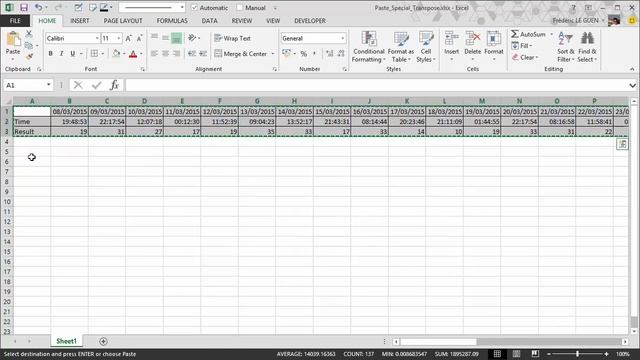Click the zoom slider handle
Screen dimensions: 640x360
tap(577, 354)
